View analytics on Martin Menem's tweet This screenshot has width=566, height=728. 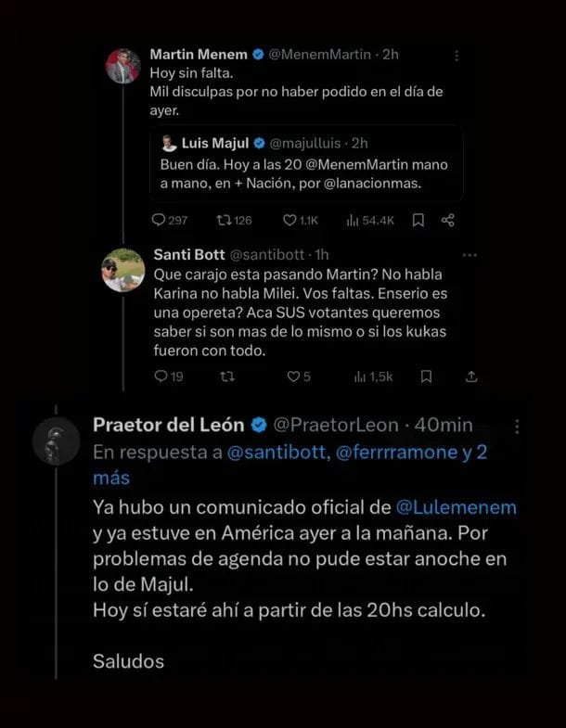coord(353,220)
